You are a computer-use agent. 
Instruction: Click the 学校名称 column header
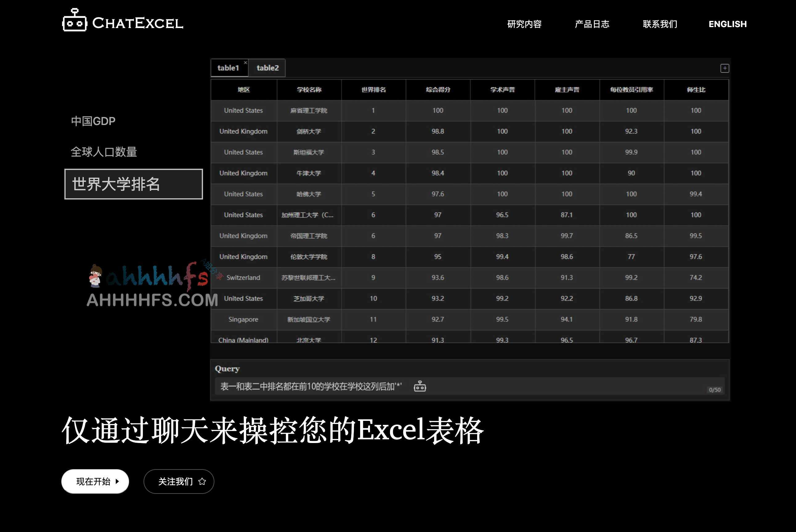click(309, 90)
